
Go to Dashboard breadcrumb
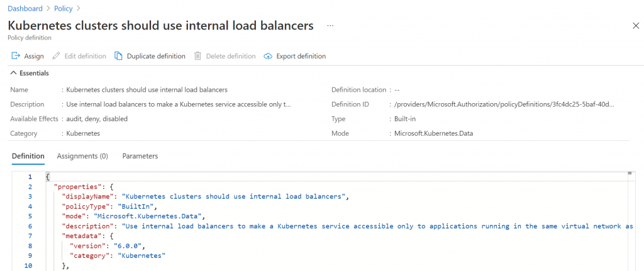click(x=25, y=8)
